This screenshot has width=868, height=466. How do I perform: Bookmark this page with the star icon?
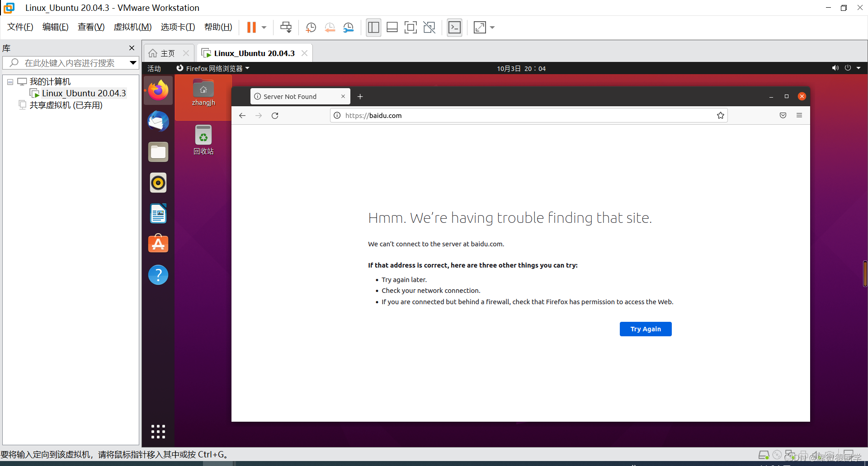tap(721, 116)
